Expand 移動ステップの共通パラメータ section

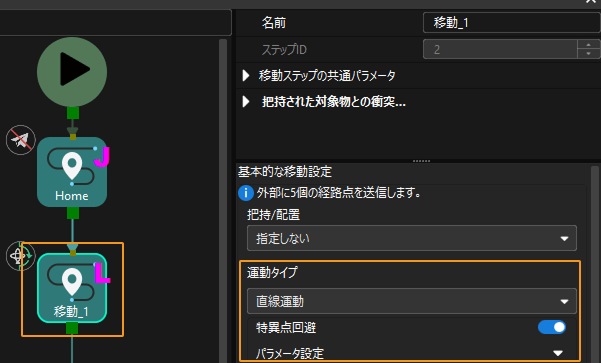coord(246,76)
